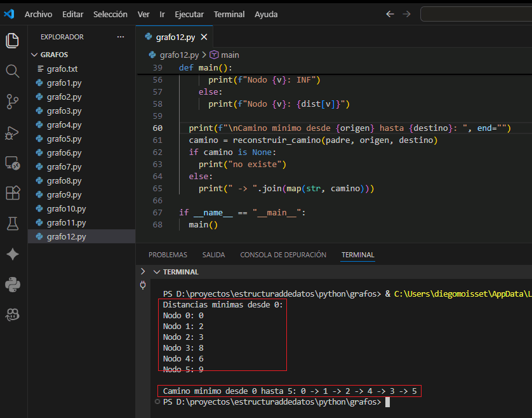
Task: Click the navigate back arrow
Action: [390, 14]
